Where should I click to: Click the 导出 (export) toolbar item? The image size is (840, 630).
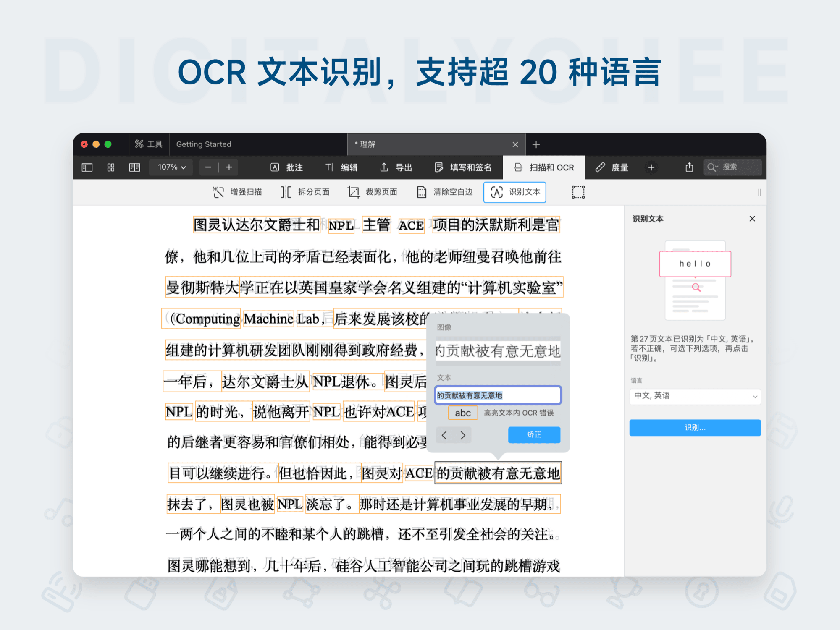point(396,167)
